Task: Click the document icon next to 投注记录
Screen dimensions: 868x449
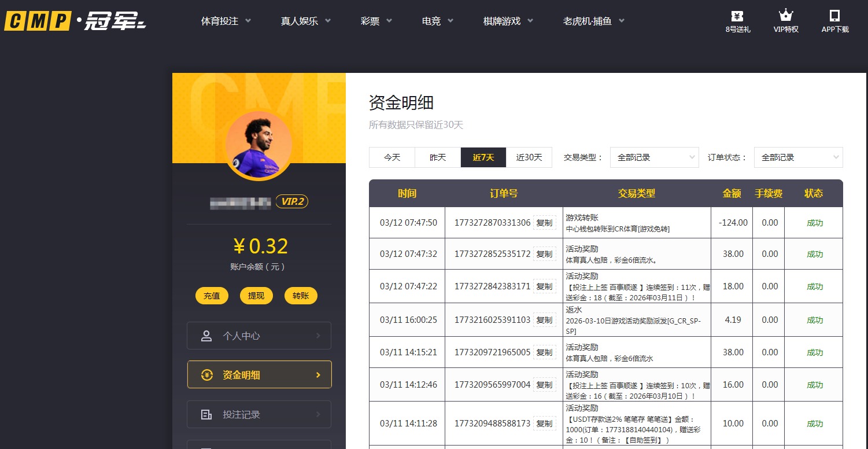Action: click(206, 414)
